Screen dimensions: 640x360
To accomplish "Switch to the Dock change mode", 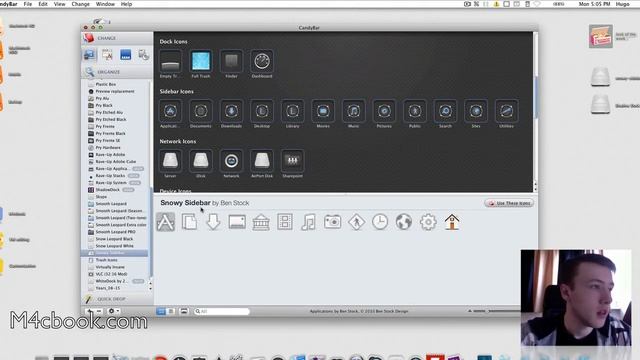I will pos(126,55).
